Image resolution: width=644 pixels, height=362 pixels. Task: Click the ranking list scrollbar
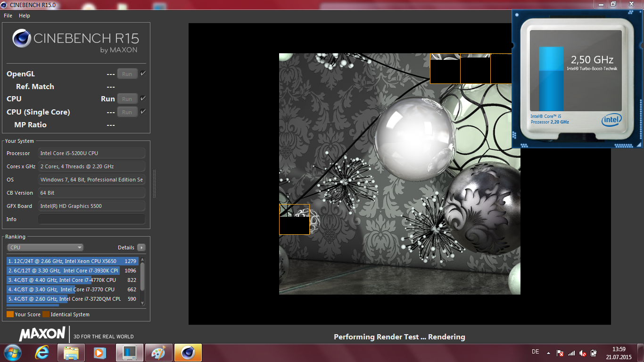click(142, 276)
